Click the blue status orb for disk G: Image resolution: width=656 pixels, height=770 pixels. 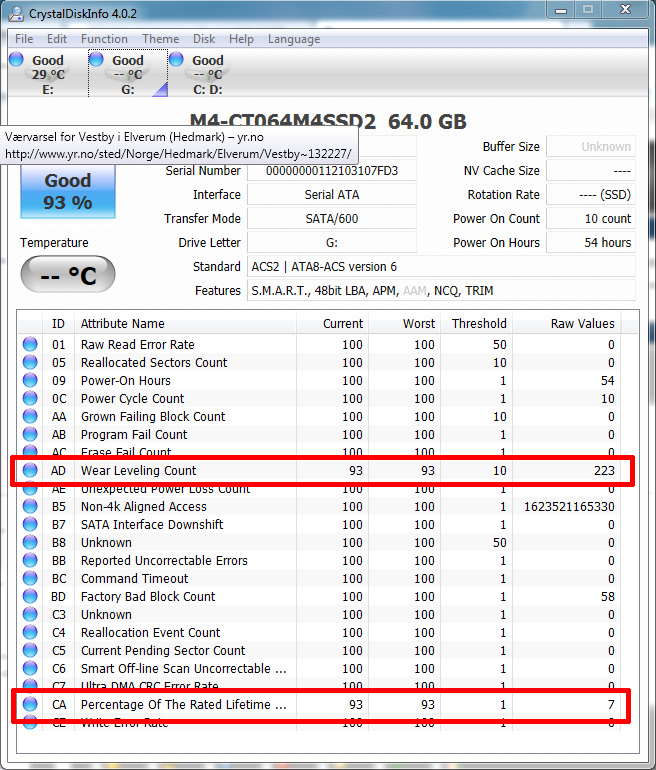pos(96,59)
